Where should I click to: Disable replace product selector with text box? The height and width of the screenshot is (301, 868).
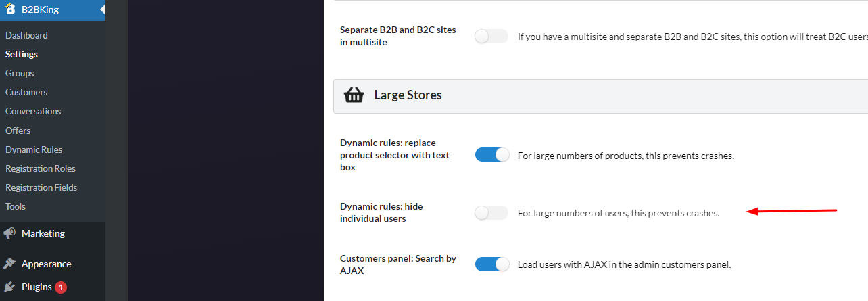pyautogui.click(x=491, y=155)
